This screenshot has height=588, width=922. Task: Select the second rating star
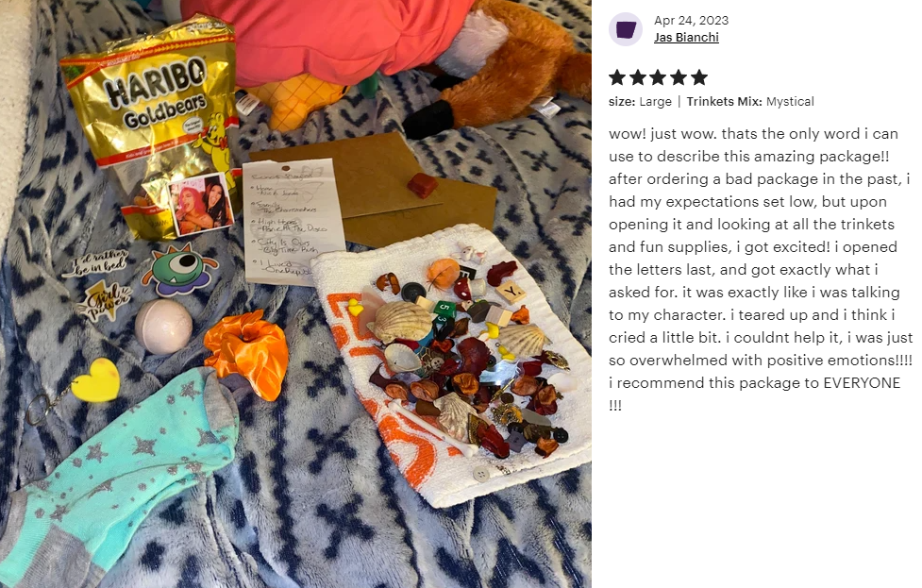tap(638, 77)
